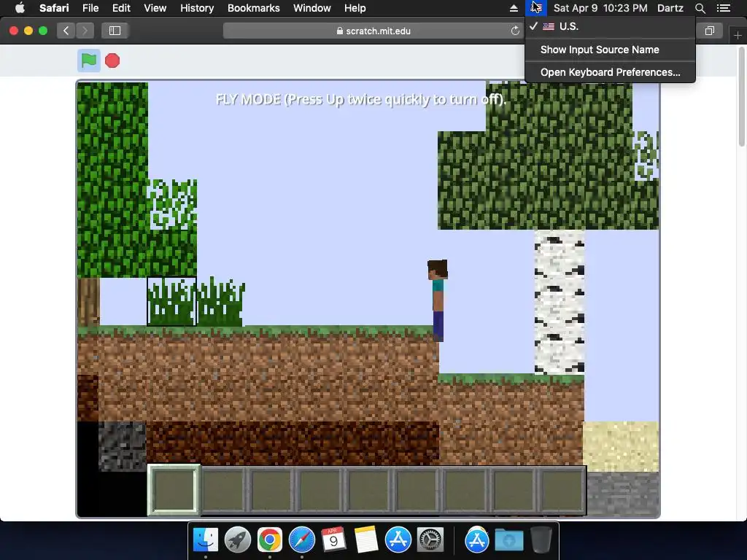Click the sand block in the game
Image resolution: width=747 pixels, height=560 pixels.
(622, 446)
